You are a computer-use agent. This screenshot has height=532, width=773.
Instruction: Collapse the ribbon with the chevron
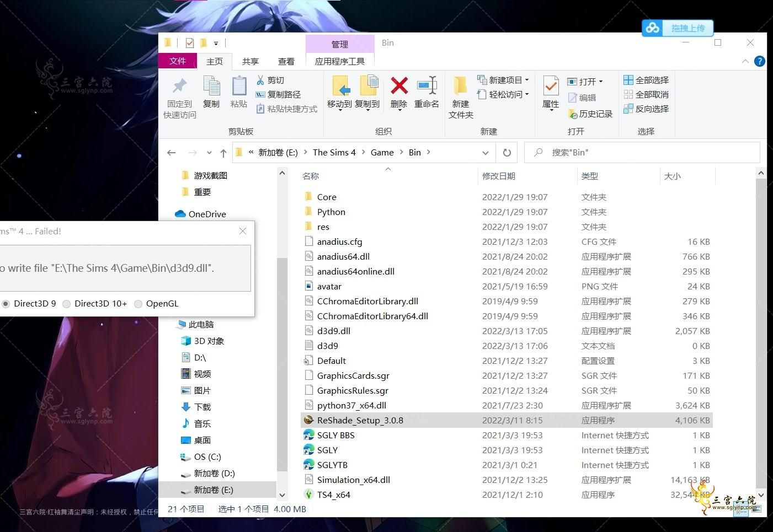pyautogui.click(x=745, y=61)
